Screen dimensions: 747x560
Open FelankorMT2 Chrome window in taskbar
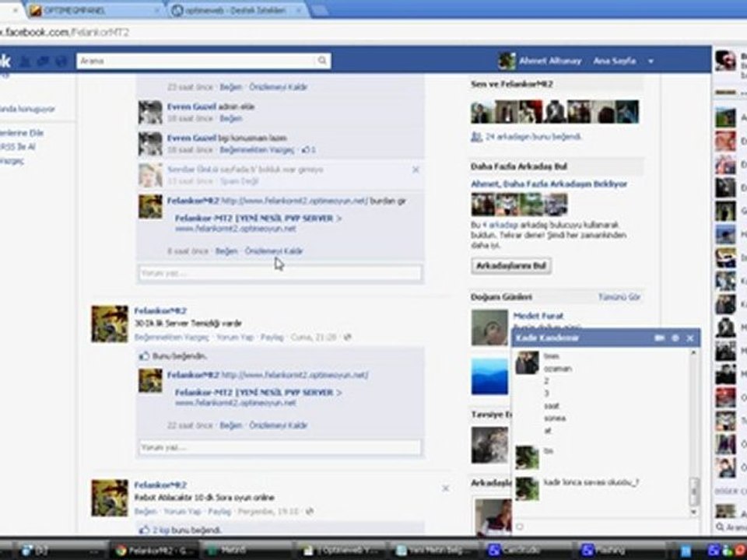[x=154, y=551]
